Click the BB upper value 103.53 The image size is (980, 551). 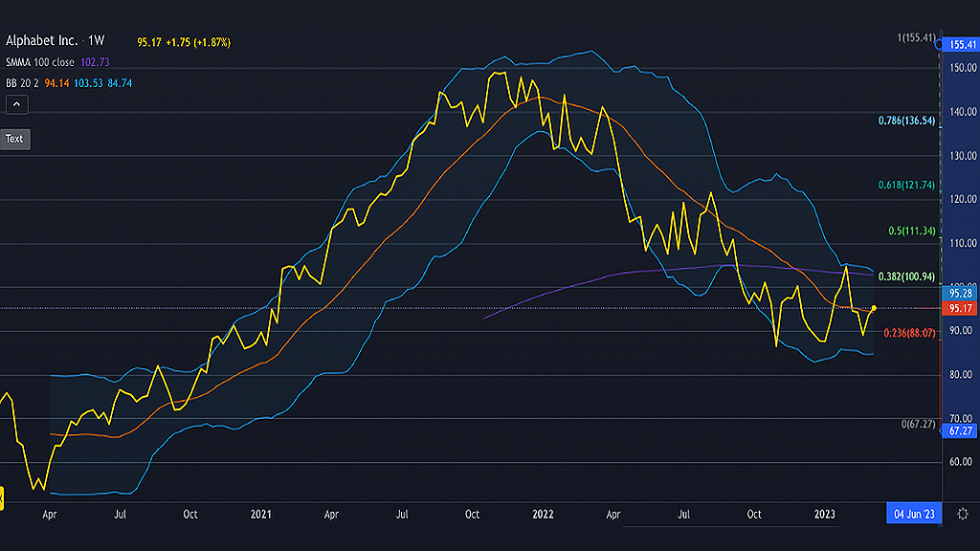pyautogui.click(x=88, y=83)
